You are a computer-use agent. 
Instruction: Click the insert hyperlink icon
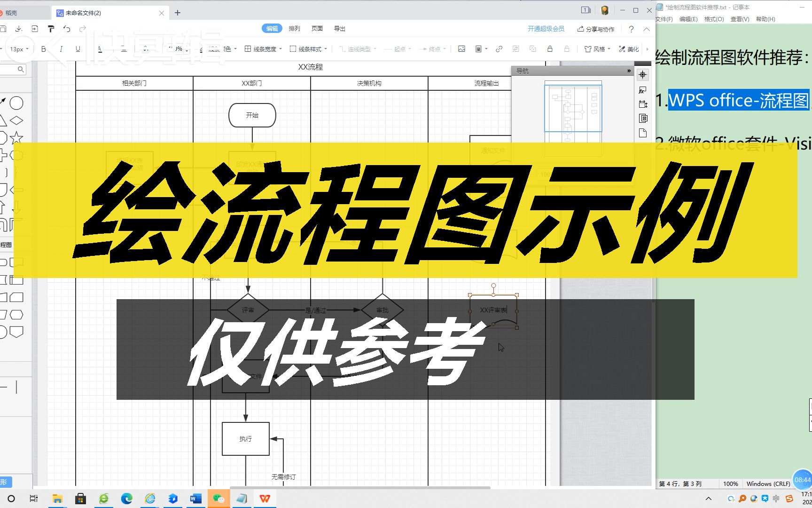point(499,49)
